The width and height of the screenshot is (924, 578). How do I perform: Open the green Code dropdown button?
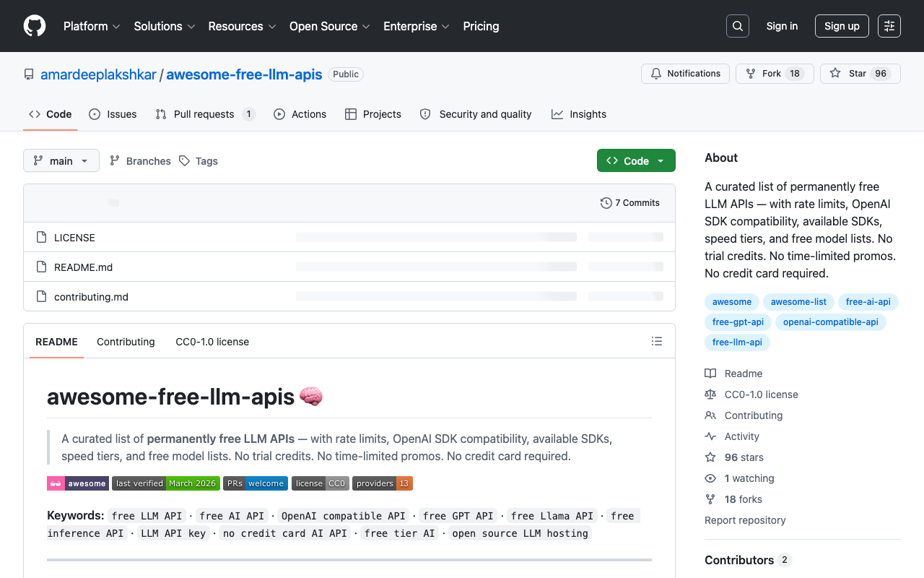pyautogui.click(x=636, y=160)
